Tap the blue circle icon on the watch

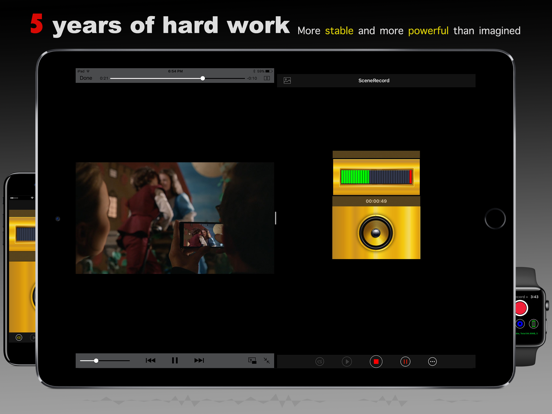[520, 324]
